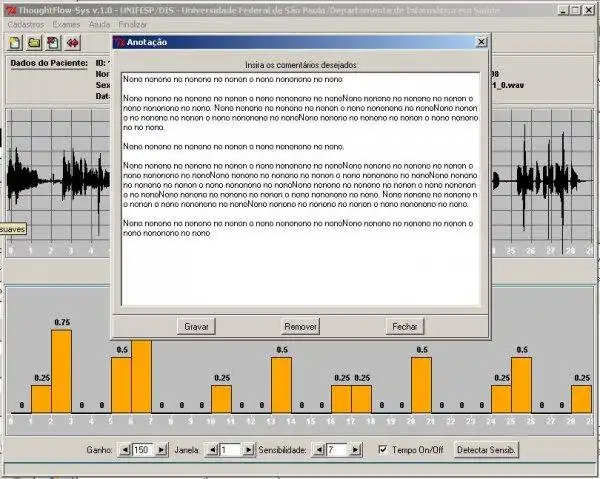The width and height of the screenshot is (600, 479).
Task: Click the bar labeled 0.5 between 20 and 21
Action: pyautogui.click(x=421, y=385)
